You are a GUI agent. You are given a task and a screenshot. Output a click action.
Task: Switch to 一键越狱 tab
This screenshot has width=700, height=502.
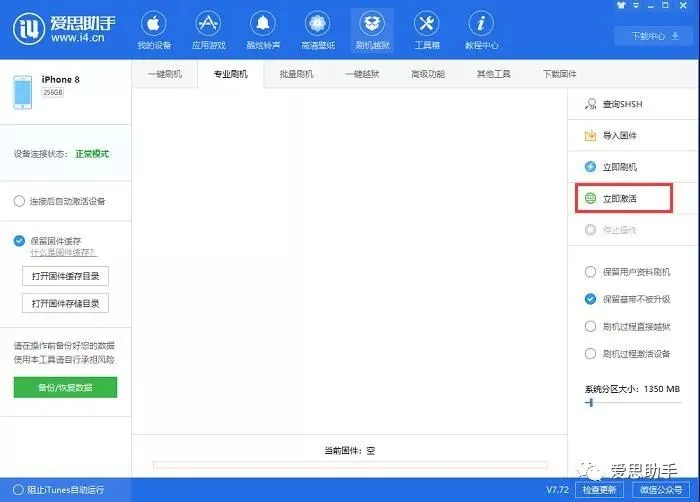[x=362, y=74]
